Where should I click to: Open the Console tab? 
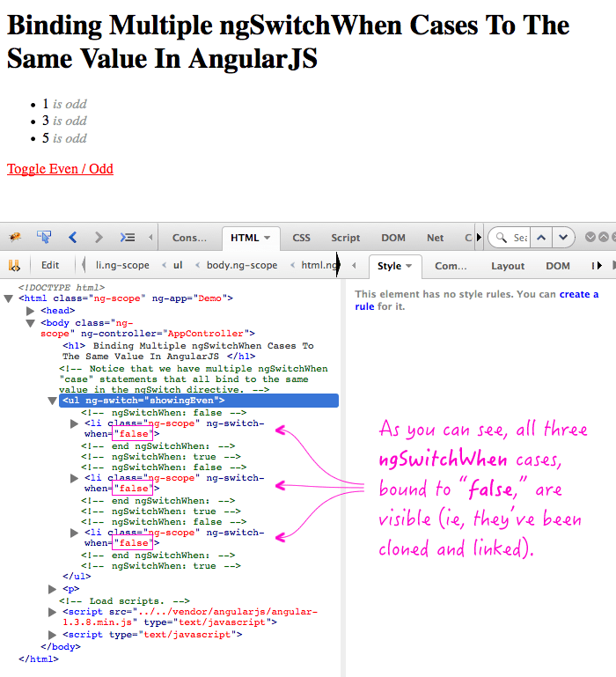pyautogui.click(x=189, y=238)
